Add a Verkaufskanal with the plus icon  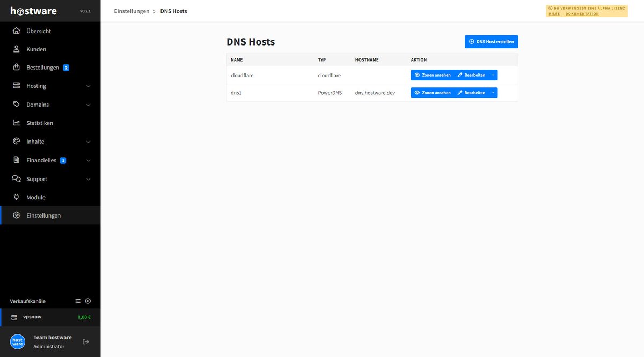tap(88, 301)
